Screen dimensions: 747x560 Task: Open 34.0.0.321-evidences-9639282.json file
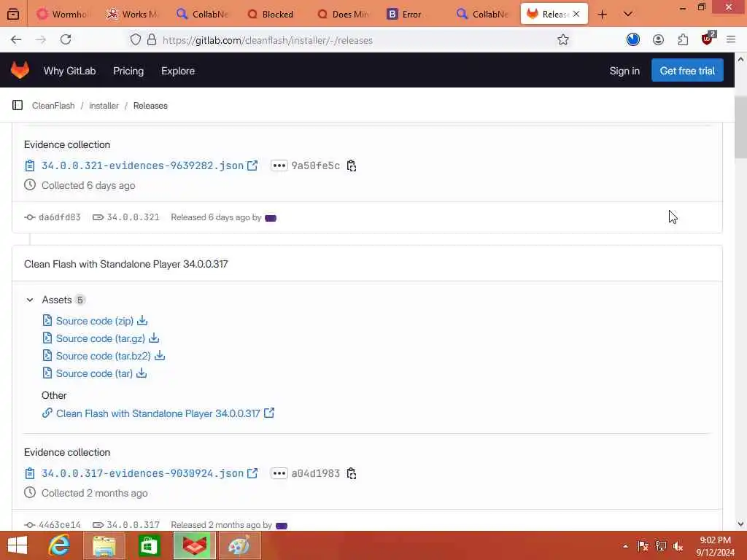142,166
